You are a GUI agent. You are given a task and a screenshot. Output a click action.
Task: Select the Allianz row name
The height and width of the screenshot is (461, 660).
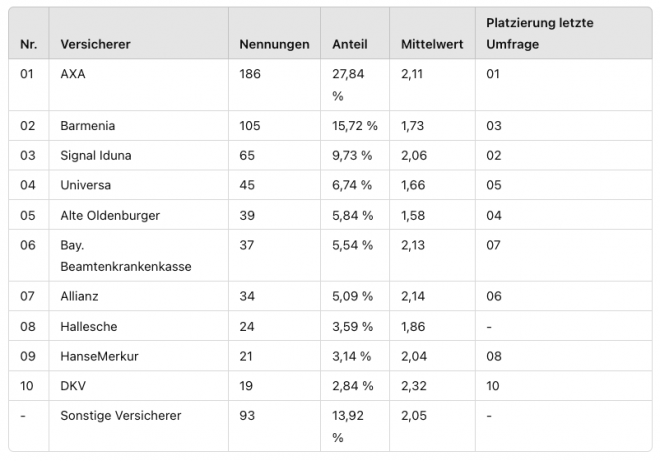(x=79, y=296)
